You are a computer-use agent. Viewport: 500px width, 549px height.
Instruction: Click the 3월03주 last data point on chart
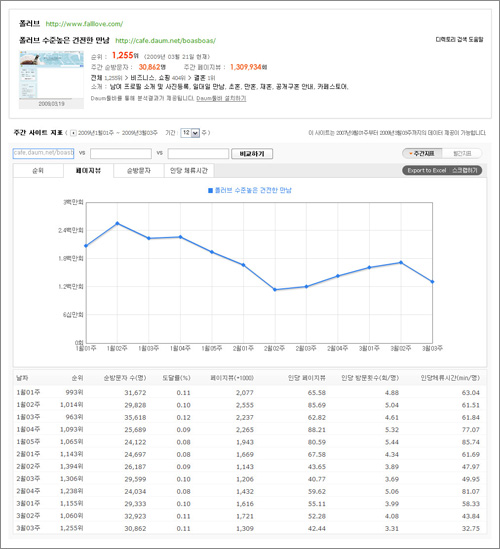click(432, 282)
